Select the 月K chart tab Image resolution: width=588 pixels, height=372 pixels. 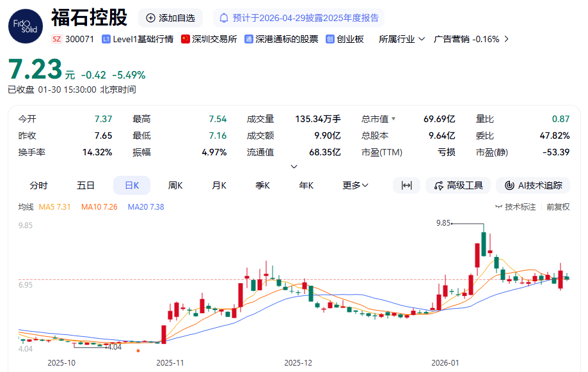click(x=219, y=185)
